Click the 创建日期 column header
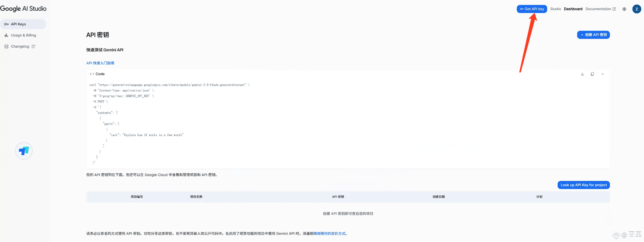The image size is (644, 242). [x=438, y=197]
